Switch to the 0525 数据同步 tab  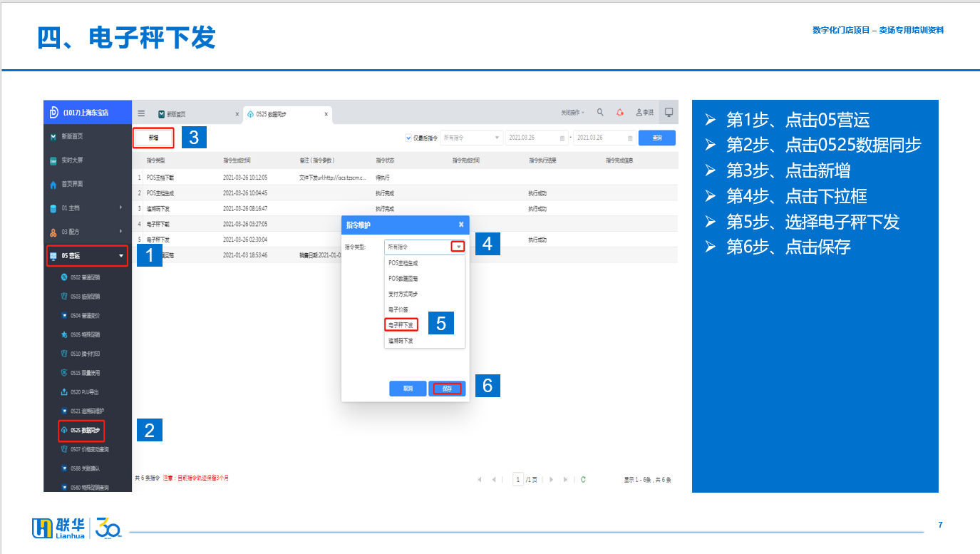[x=287, y=114]
